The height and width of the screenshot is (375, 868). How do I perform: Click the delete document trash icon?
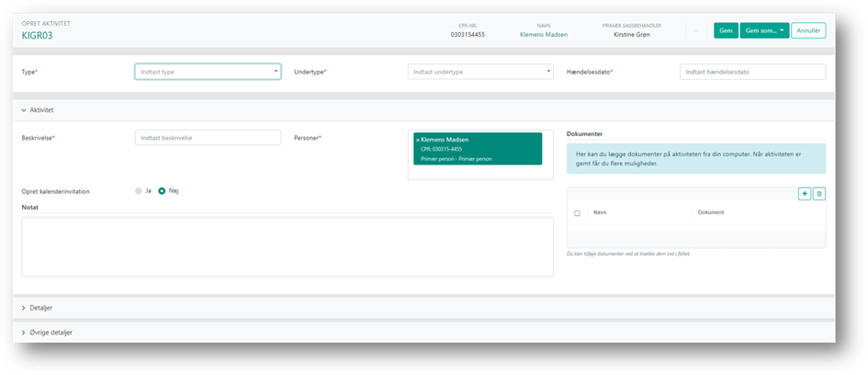click(x=819, y=194)
